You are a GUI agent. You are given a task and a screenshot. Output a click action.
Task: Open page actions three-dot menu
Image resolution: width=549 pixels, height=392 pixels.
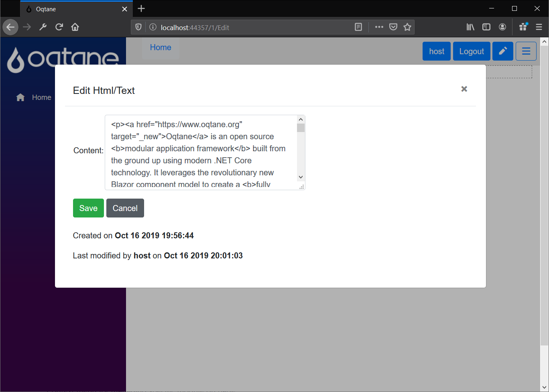379,27
